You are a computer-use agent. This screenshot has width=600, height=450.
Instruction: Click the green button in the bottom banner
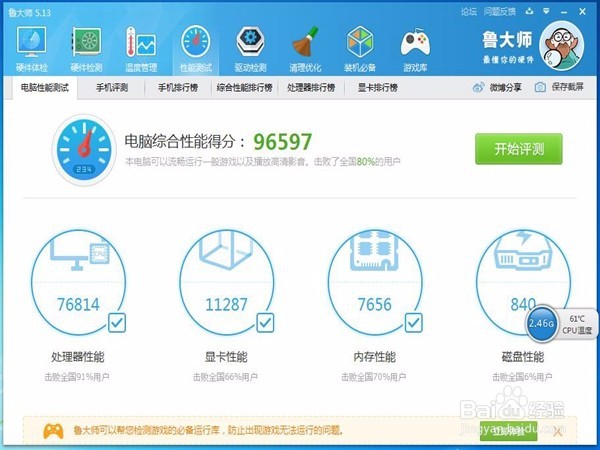point(508,431)
